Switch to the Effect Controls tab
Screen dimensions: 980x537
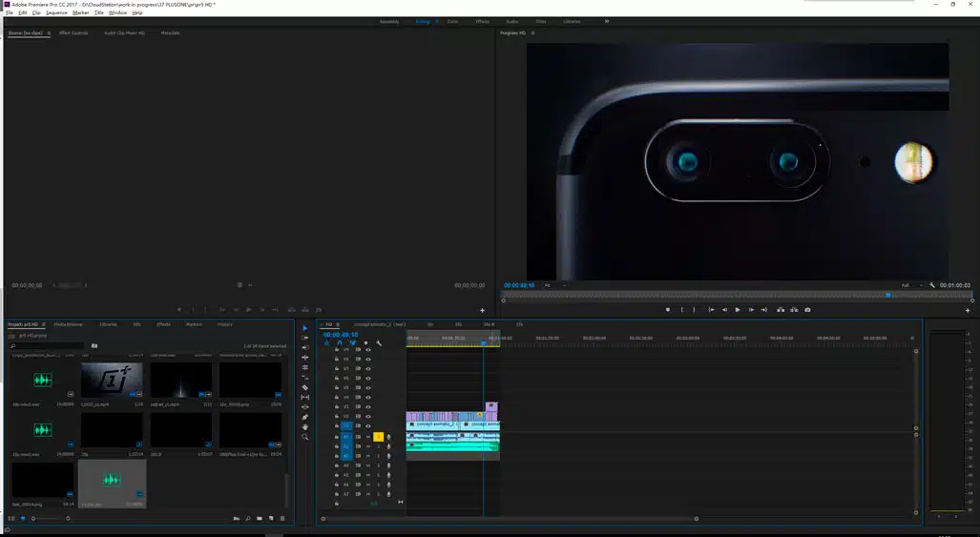pos(73,33)
